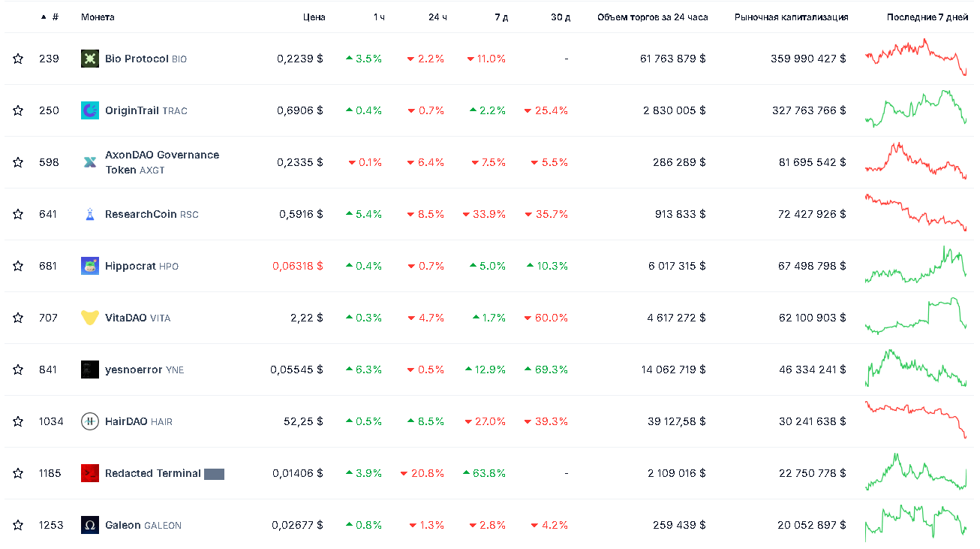Image resolution: width=980 pixels, height=549 pixels.
Task: Toggle favorite star for AxonDAO Governance Token
Action: click(18, 162)
